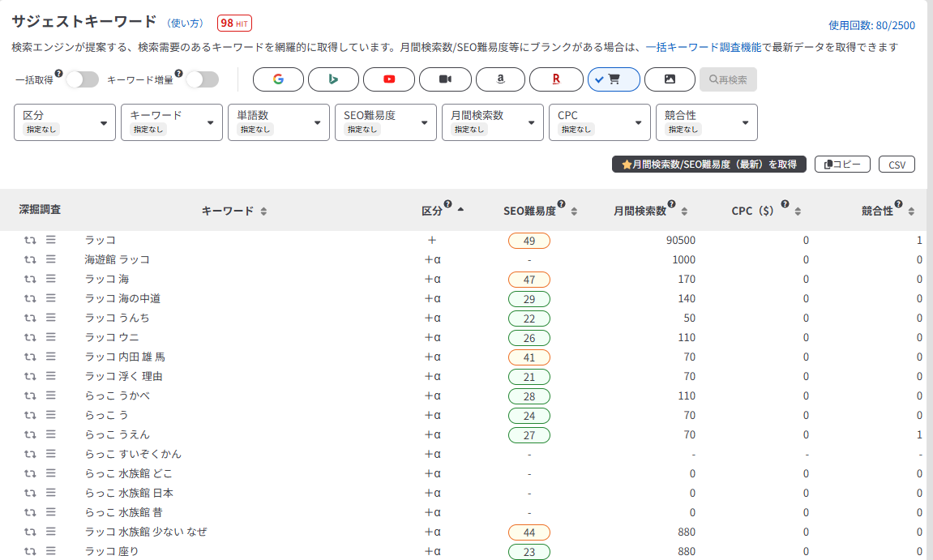Select the image search suggest source button
Image resolution: width=933 pixels, height=560 pixels.
coord(670,79)
